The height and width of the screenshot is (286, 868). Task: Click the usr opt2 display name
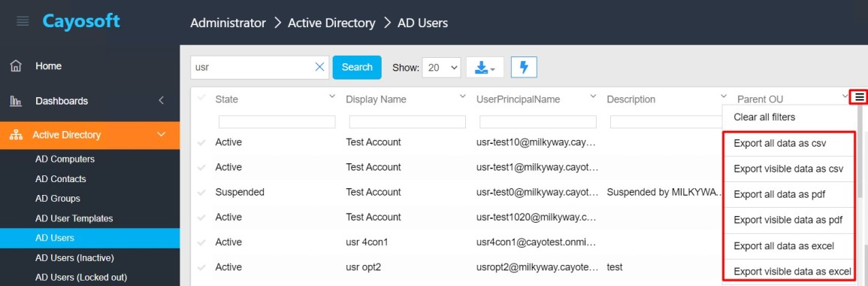(x=364, y=267)
